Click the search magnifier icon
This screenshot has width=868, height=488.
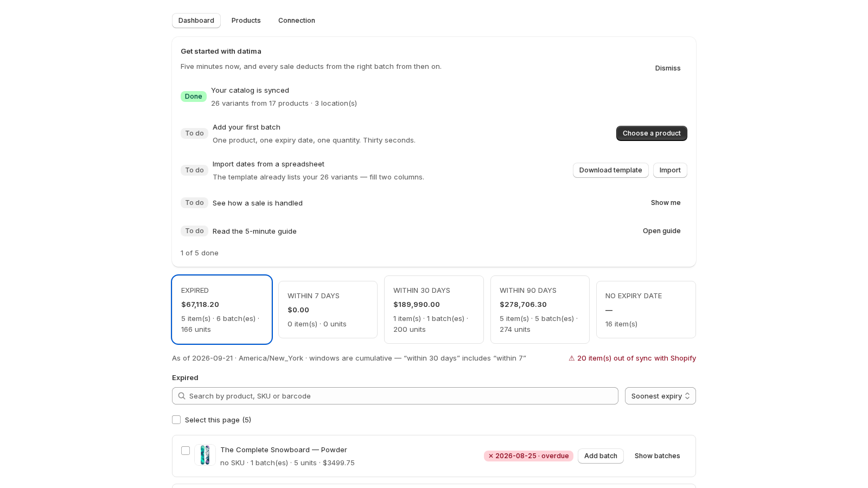pyautogui.click(x=182, y=396)
